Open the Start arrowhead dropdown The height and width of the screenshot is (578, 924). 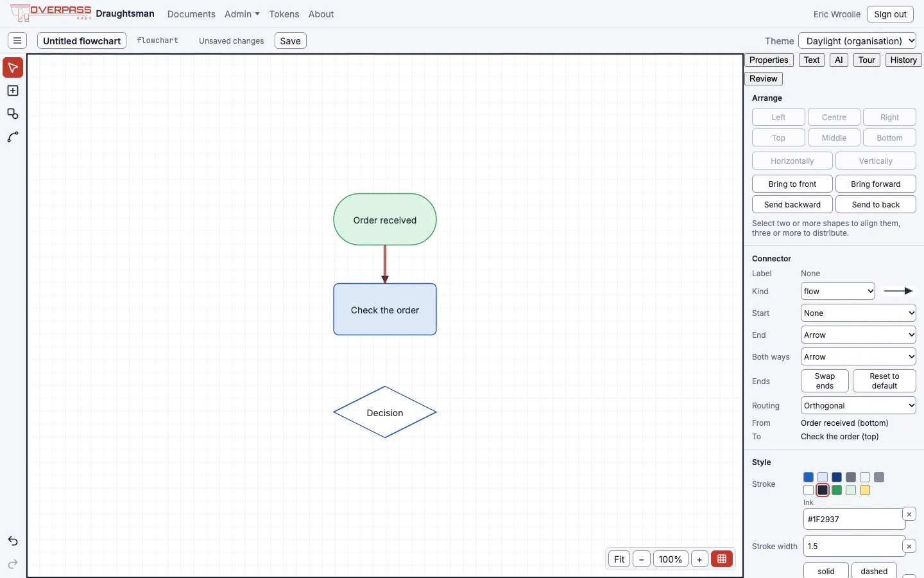coord(859,313)
